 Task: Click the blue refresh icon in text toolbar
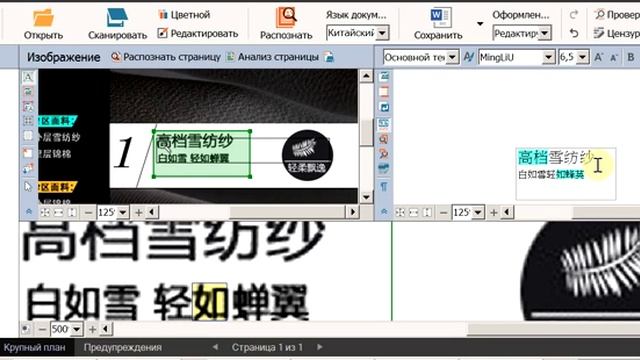(x=384, y=107)
